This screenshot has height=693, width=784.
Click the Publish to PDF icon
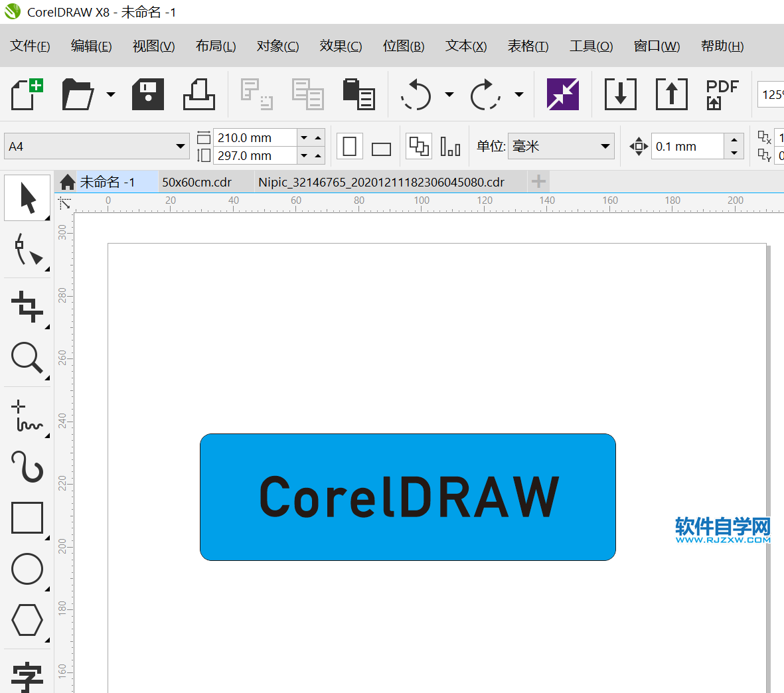pyautogui.click(x=722, y=94)
